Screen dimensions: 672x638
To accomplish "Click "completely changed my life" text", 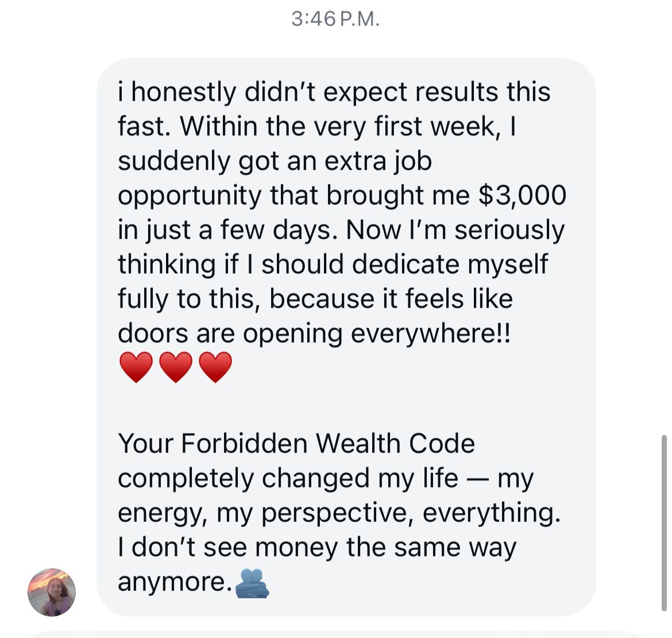I will pyautogui.click(x=288, y=478).
